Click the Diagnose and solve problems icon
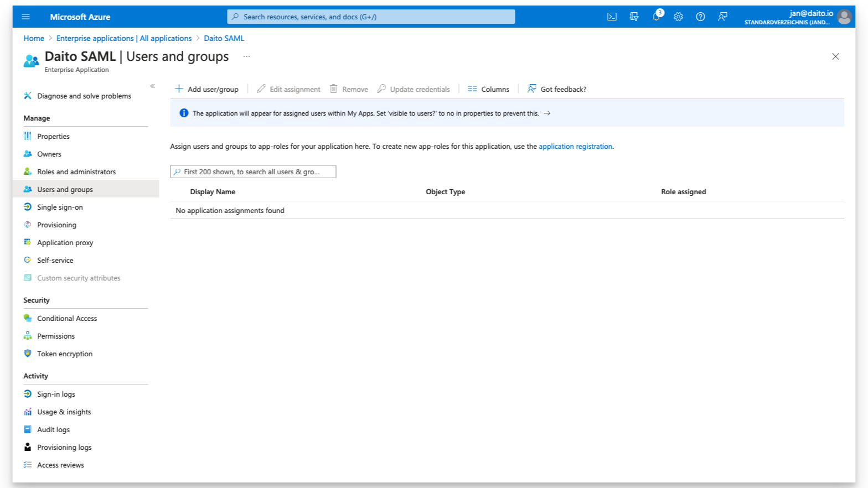868x488 pixels. click(28, 96)
